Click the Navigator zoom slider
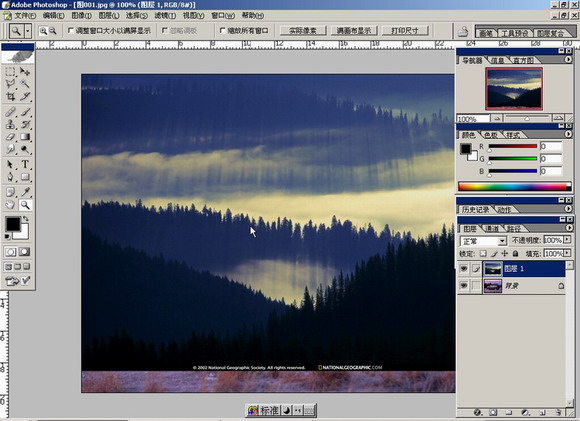 pyautogui.click(x=527, y=118)
